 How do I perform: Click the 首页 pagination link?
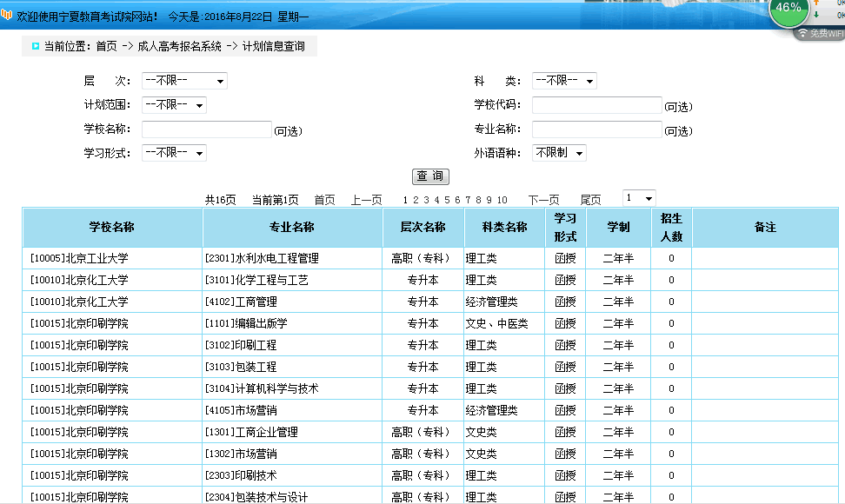324,200
